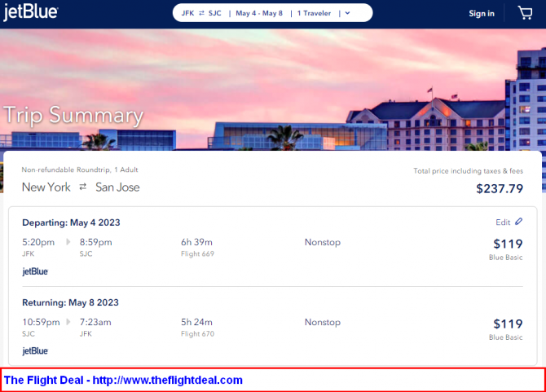Click jetBlue airline logo on returning flight
The width and height of the screenshot is (546, 392).
35,351
